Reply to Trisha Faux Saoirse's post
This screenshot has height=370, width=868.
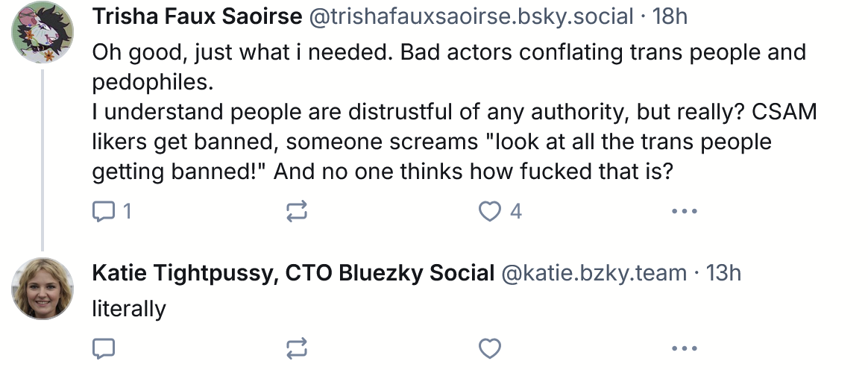101,212
